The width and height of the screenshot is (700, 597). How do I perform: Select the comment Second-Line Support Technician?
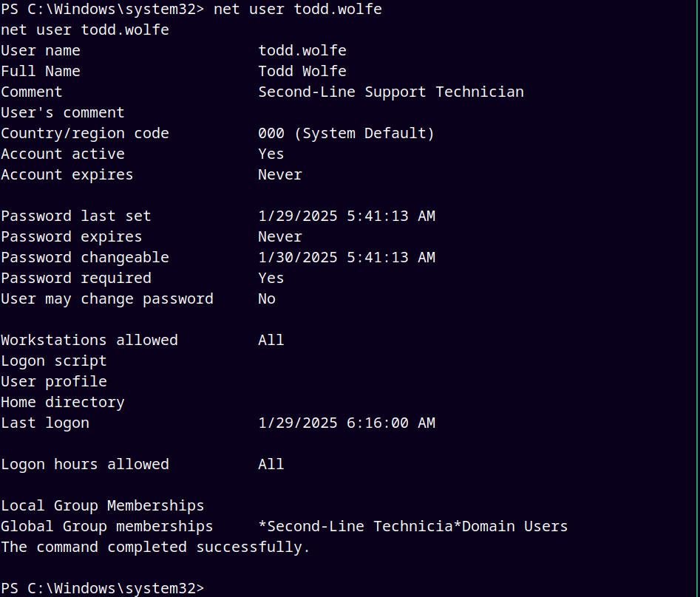pyautogui.click(x=391, y=92)
